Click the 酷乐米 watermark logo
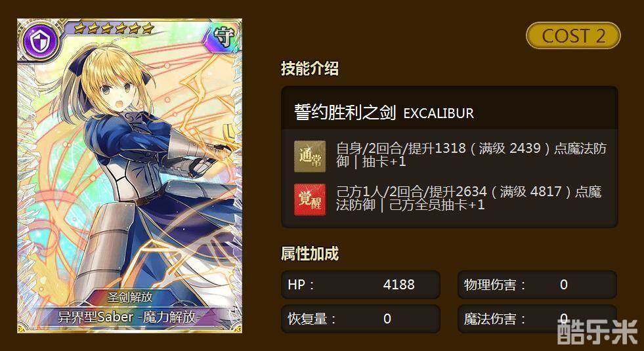 597,331
